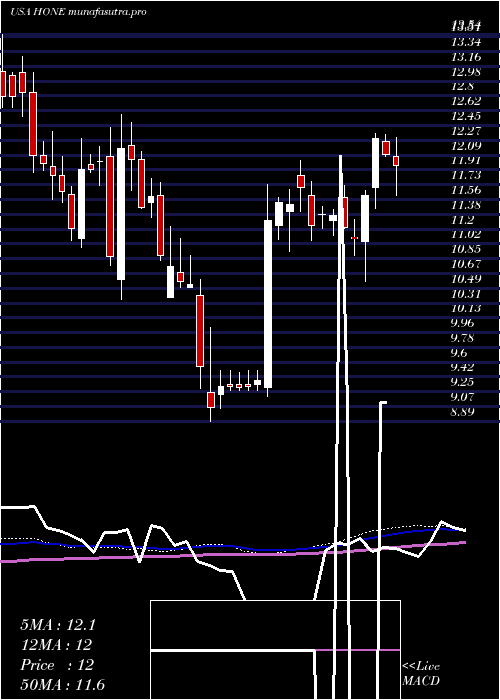Screen dimensions: 500x700
Task: Click the 12.98 price axis label
Action: pos(466,72)
